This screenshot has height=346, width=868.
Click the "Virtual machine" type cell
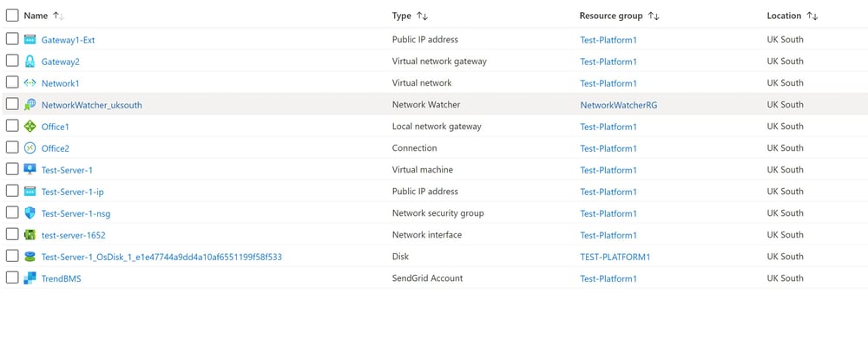pos(422,169)
